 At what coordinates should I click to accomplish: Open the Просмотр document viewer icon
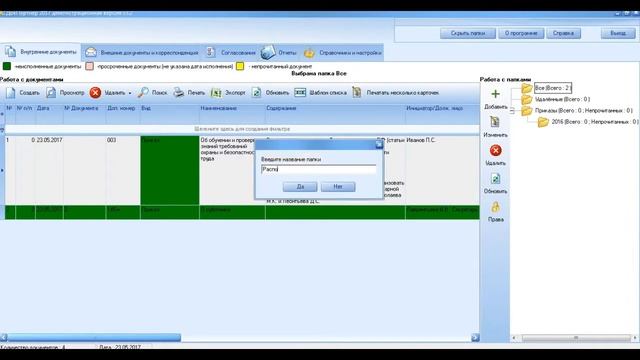click(51, 93)
